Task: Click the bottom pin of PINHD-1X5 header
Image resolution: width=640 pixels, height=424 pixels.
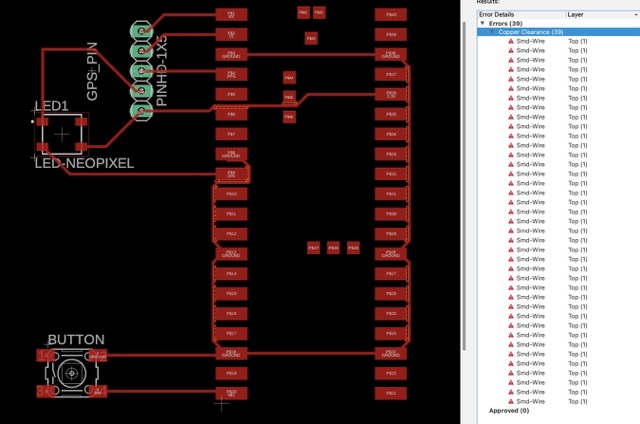Action: pos(140,111)
